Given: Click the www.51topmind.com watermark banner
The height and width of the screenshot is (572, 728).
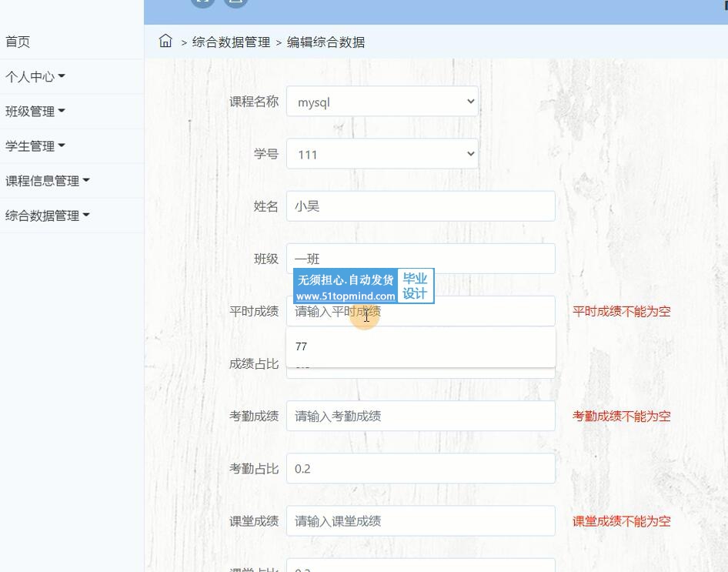Looking at the screenshot, I should click(x=346, y=296).
